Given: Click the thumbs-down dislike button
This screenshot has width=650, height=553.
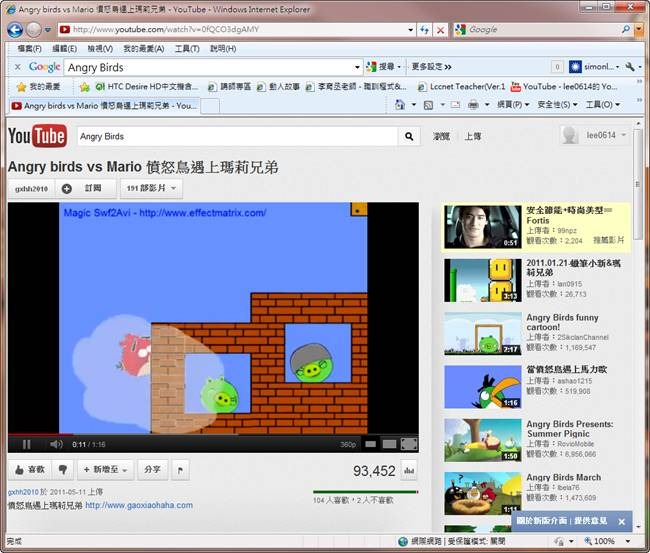Looking at the screenshot, I should click(63, 470).
